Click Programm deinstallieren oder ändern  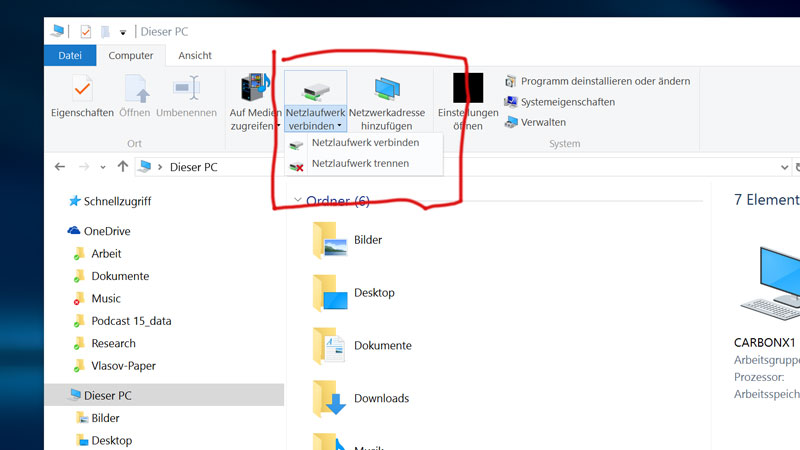pos(597,81)
